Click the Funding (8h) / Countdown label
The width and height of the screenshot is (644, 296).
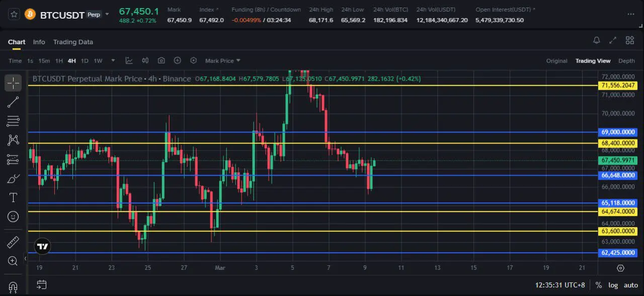266,10
